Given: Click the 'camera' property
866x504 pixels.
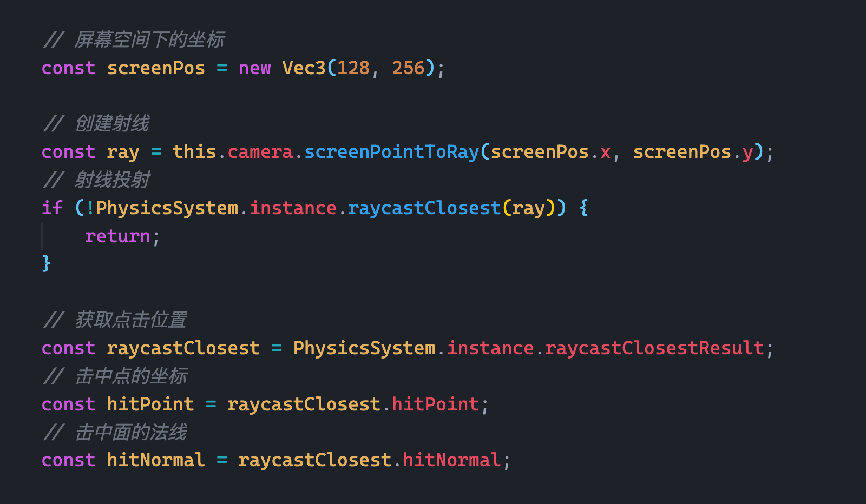Looking at the screenshot, I should 260,152.
